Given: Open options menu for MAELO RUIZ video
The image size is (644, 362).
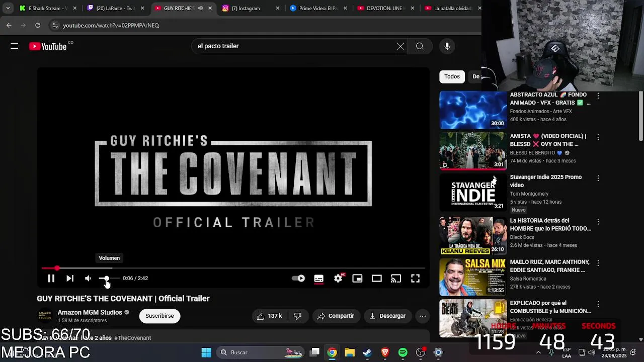Looking at the screenshot, I should 598,263.
